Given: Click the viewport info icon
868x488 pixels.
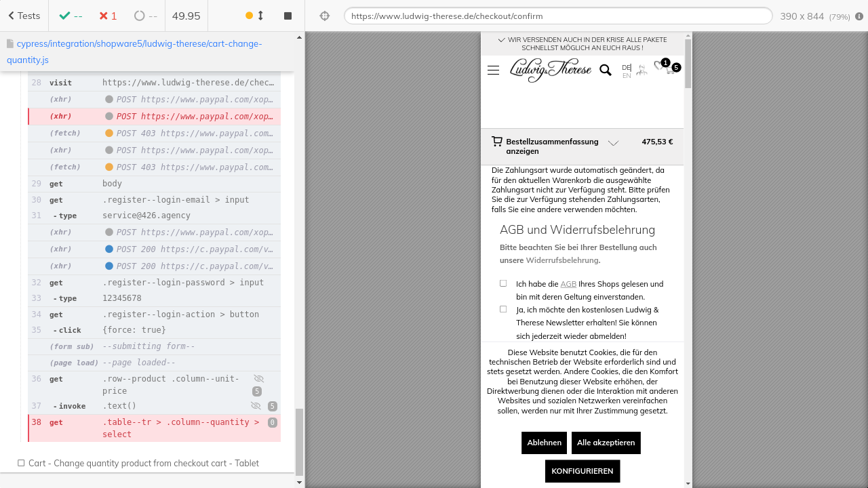Looking at the screenshot, I should 859,16.
